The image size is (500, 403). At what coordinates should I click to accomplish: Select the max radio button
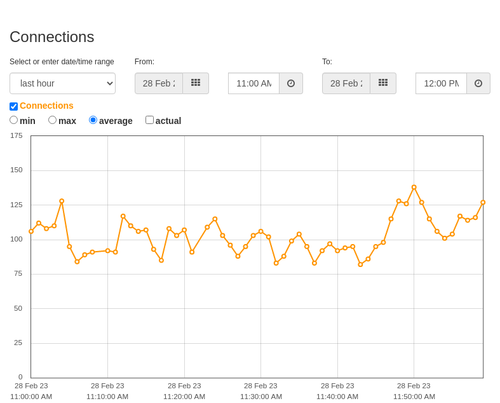(x=52, y=120)
